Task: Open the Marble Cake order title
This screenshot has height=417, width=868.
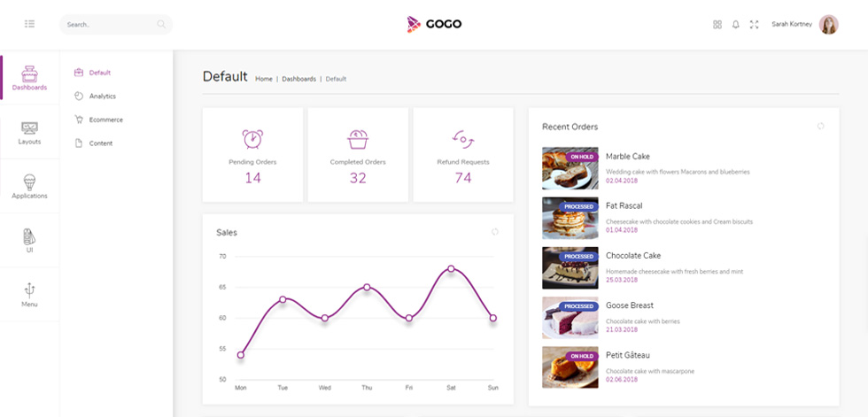Action: coord(628,157)
